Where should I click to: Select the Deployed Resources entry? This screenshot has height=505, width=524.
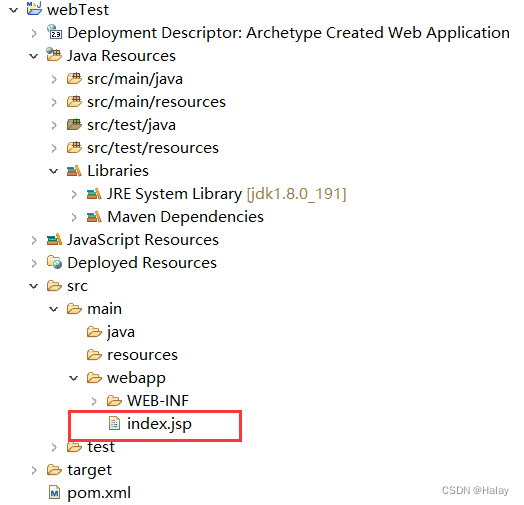click(x=142, y=263)
